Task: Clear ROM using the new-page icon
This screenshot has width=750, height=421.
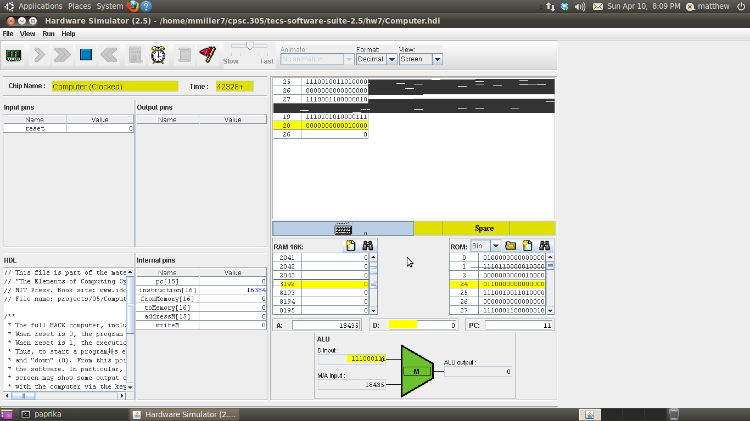Action: tap(527, 245)
